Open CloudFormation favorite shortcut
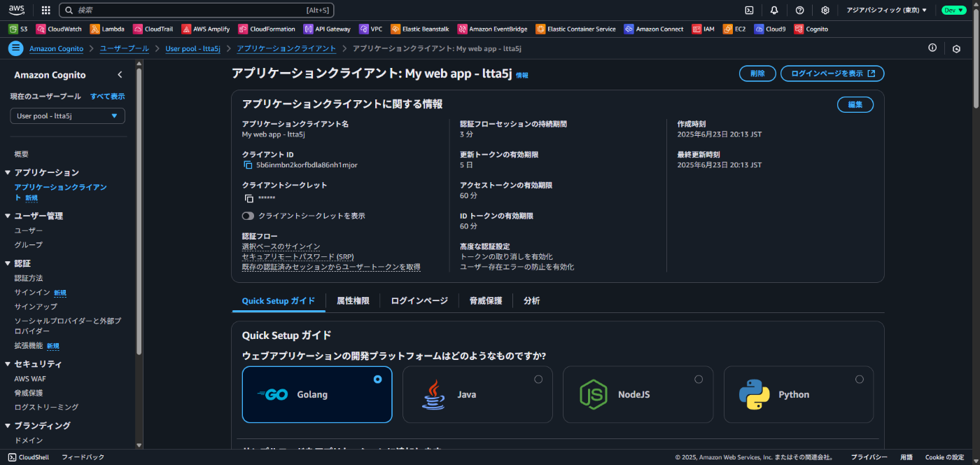 click(267, 29)
